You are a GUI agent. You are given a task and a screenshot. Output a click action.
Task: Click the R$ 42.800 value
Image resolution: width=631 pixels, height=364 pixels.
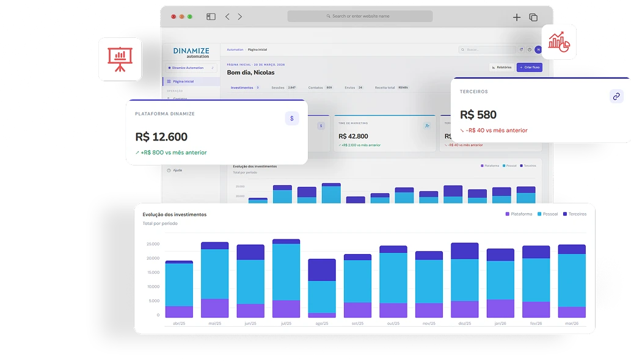(353, 136)
